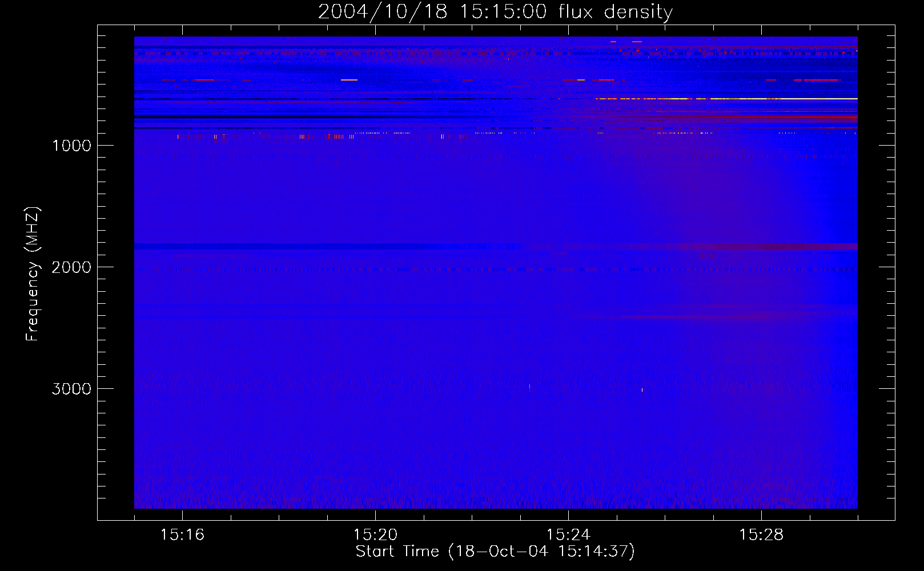Click the 15:16 time tick label
The height and width of the screenshot is (571, 924).
[x=182, y=535]
